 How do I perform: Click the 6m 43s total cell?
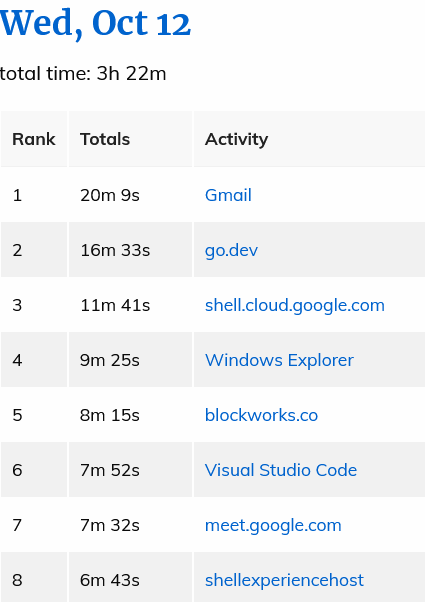pyautogui.click(x=131, y=578)
